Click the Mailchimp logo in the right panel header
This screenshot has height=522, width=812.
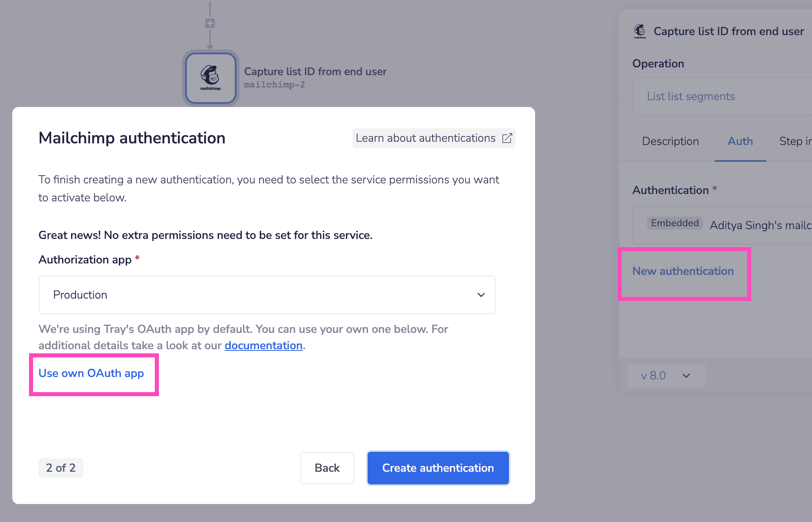(640, 31)
